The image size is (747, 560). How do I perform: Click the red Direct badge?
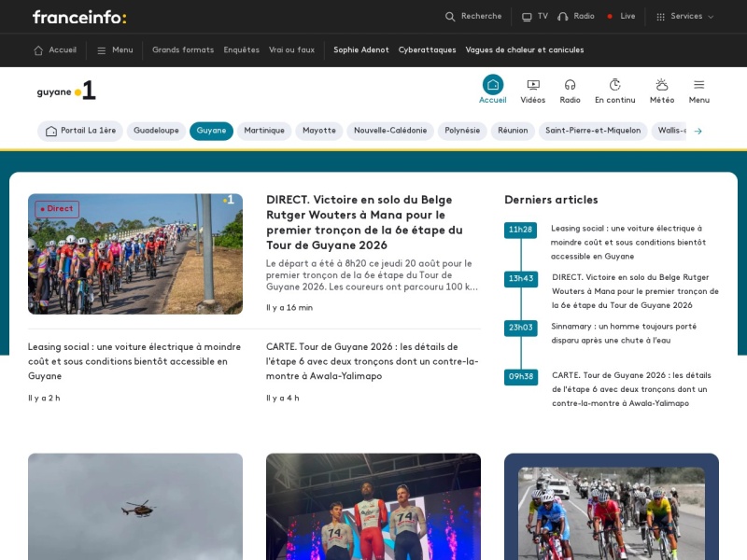click(57, 209)
